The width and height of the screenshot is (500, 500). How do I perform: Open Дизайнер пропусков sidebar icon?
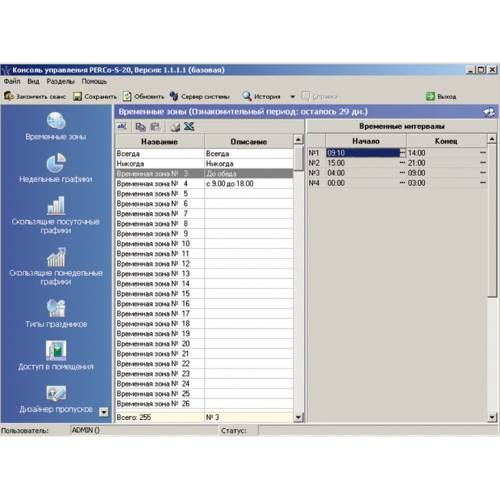click(x=56, y=399)
